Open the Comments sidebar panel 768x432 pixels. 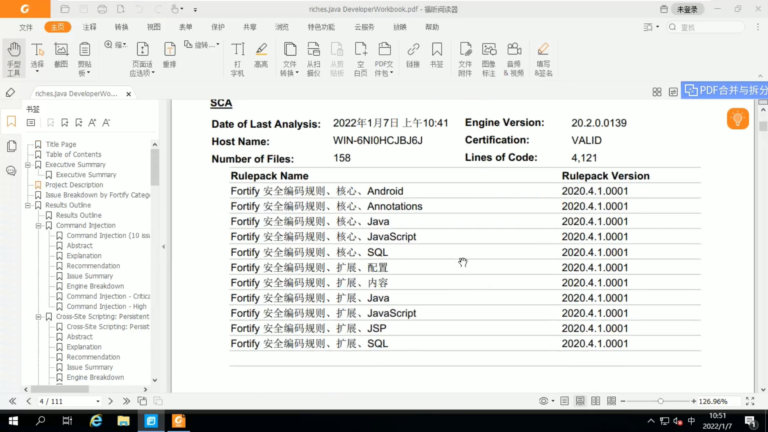11,170
